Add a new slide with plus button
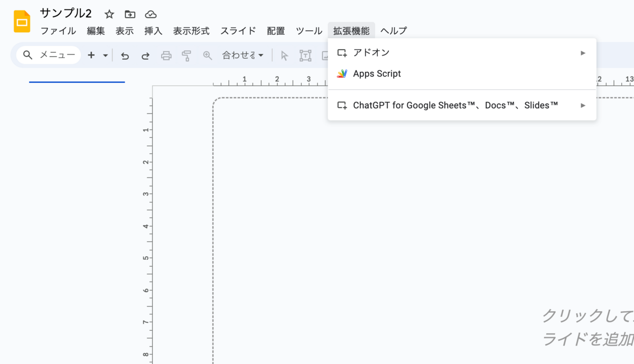This screenshot has height=364, width=634. tap(91, 55)
